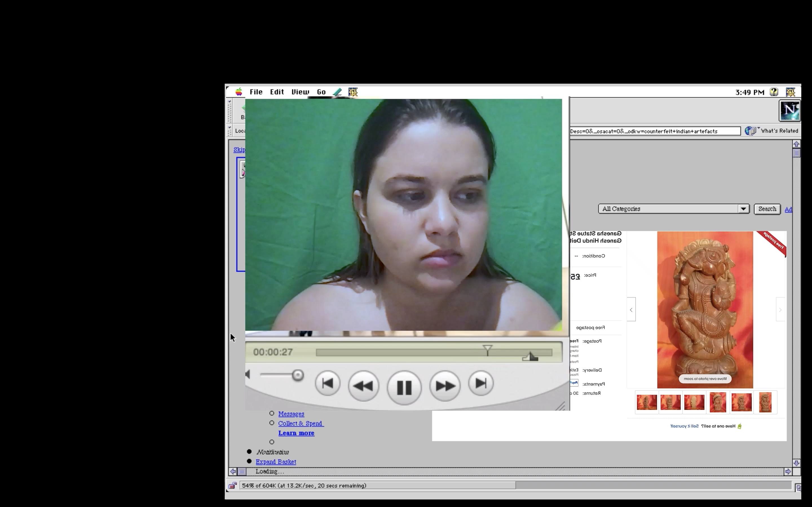The height and width of the screenshot is (507, 812).
Task: Open the All Categories dropdown
Action: pos(674,209)
